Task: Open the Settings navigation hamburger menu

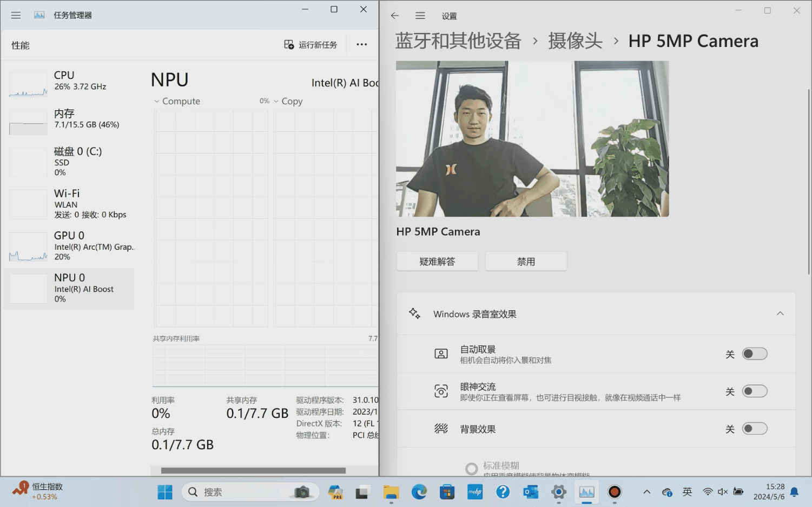Action: 420,16
